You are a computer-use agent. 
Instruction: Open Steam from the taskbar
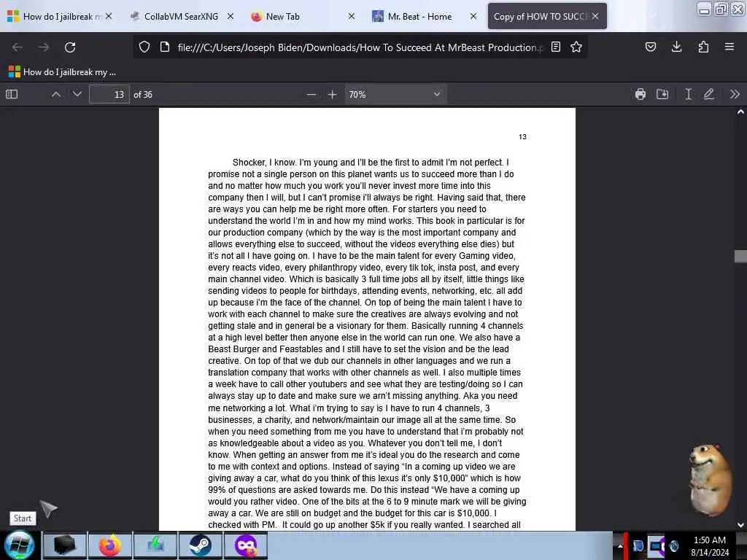pos(200,545)
